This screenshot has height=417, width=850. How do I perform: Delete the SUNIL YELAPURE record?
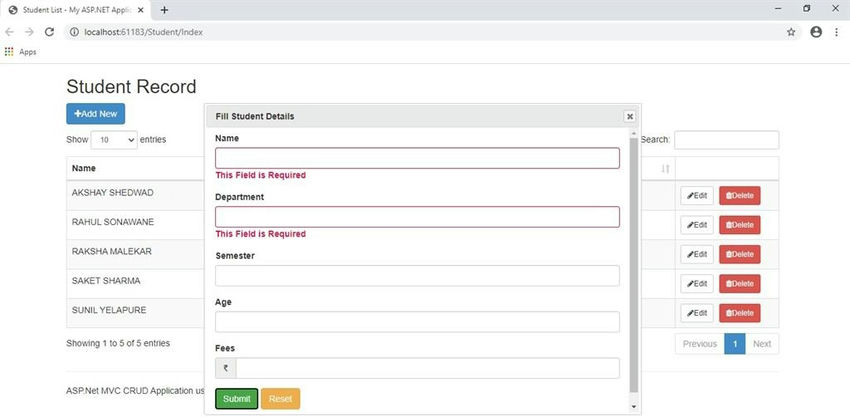point(740,313)
